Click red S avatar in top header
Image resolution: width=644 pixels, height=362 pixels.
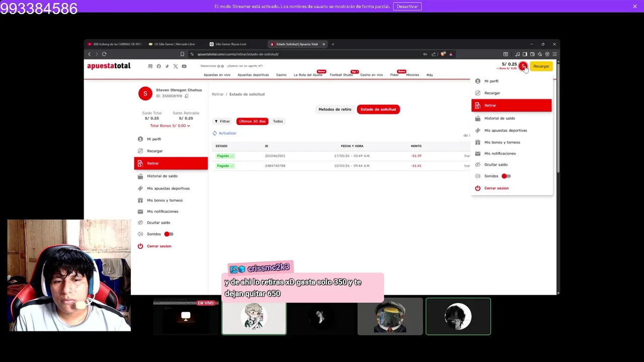click(x=523, y=66)
